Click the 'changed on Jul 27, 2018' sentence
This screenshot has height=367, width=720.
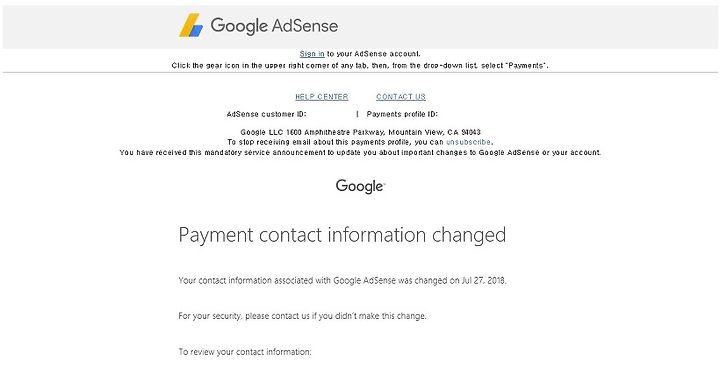[x=342, y=280]
